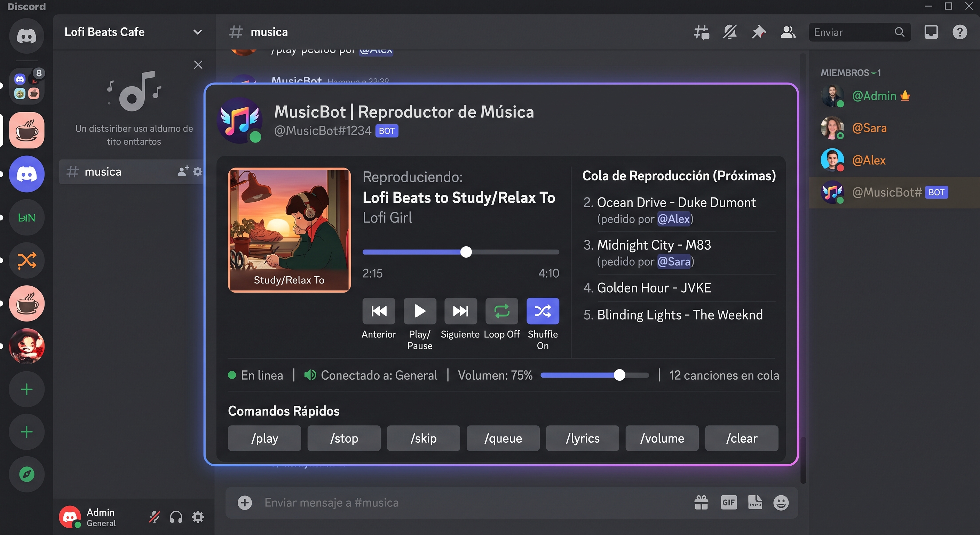Click the /clear quick command button

pos(742,438)
